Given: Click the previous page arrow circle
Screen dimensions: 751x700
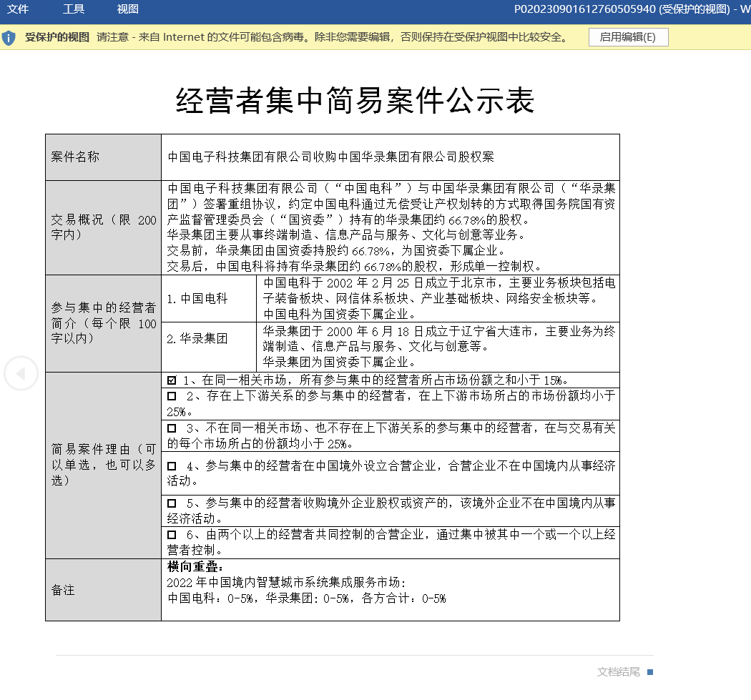Looking at the screenshot, I should click(x=21, y=373).
